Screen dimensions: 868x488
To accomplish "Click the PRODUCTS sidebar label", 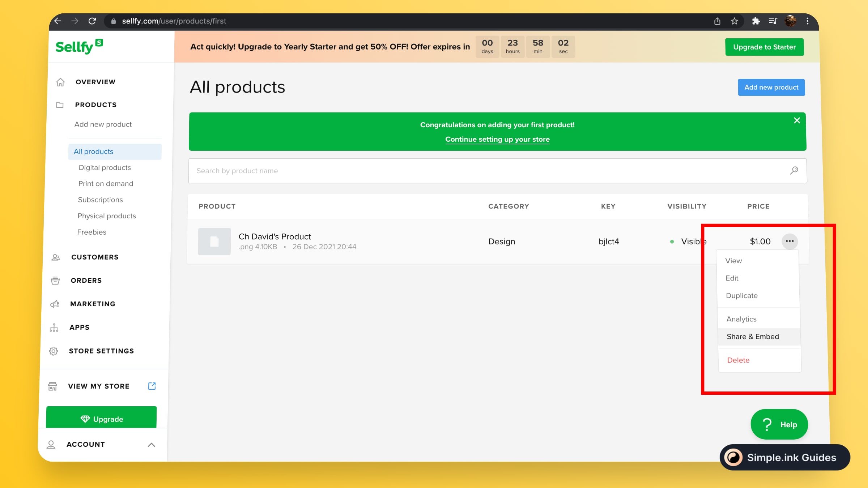I will pos(96,105).
